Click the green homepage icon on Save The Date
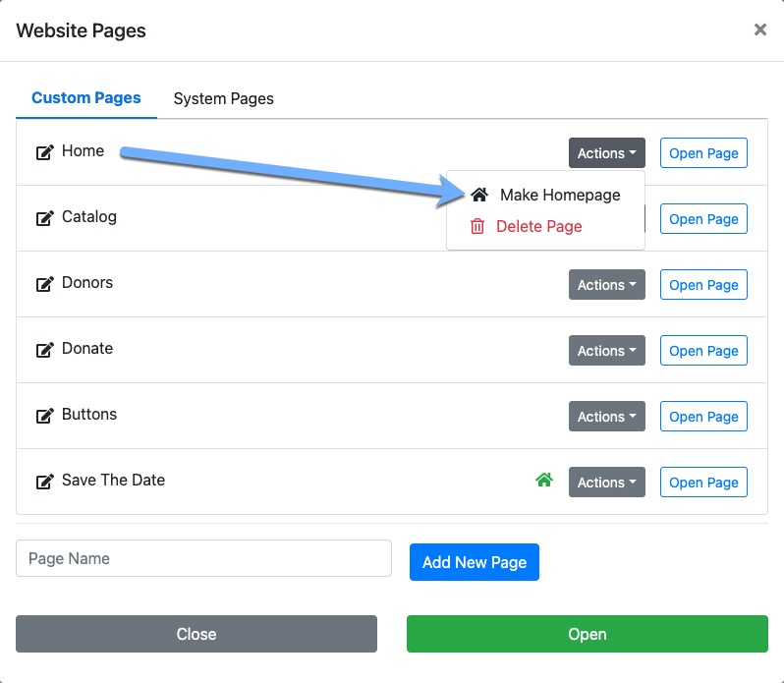Image resolution: width=784 pixels, height=683 pixels. (x=544, y=481)
